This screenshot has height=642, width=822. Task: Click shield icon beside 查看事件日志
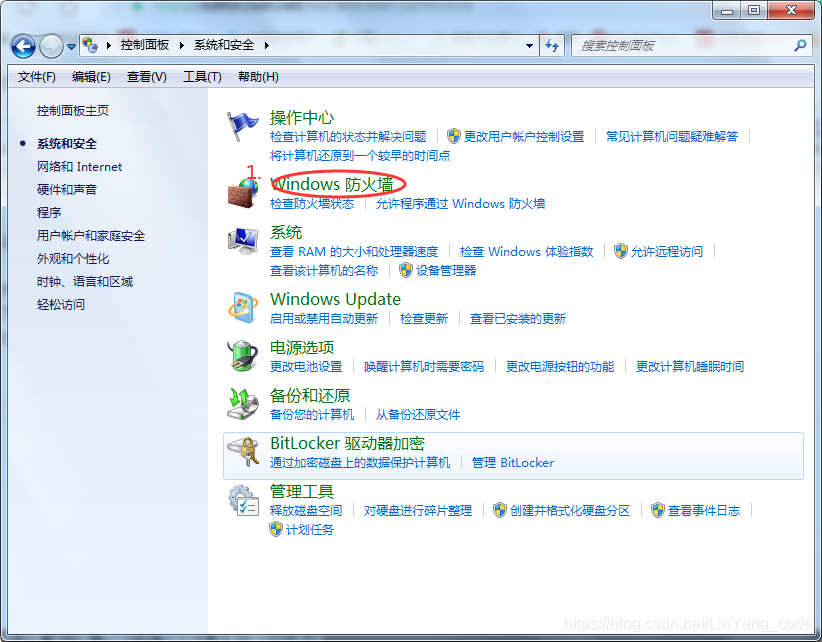click(x=657, y=510)
